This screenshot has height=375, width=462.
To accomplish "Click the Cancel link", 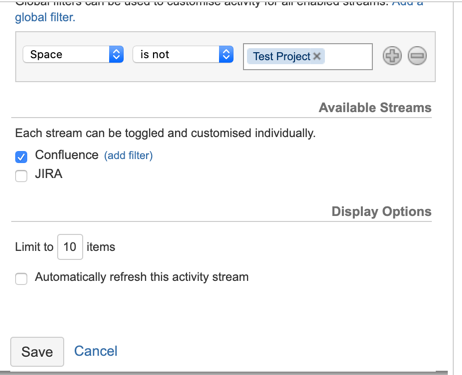I will pyautogui.click(x=96, y=351).
